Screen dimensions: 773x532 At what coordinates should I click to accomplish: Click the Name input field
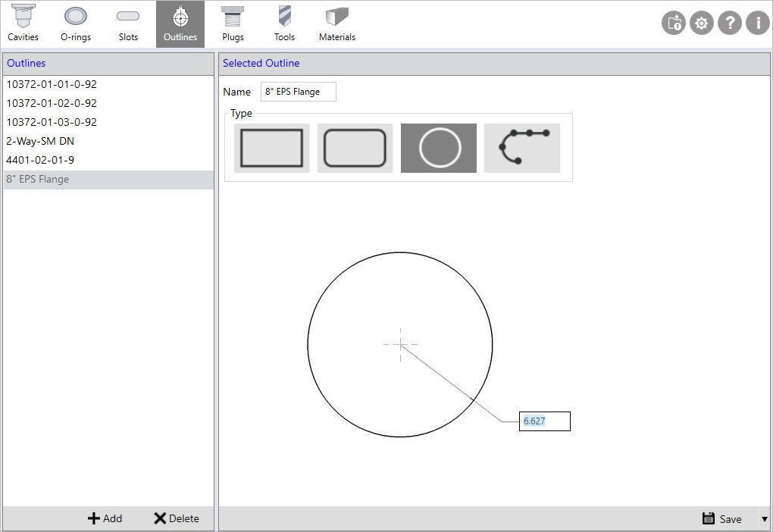(299, 92)
